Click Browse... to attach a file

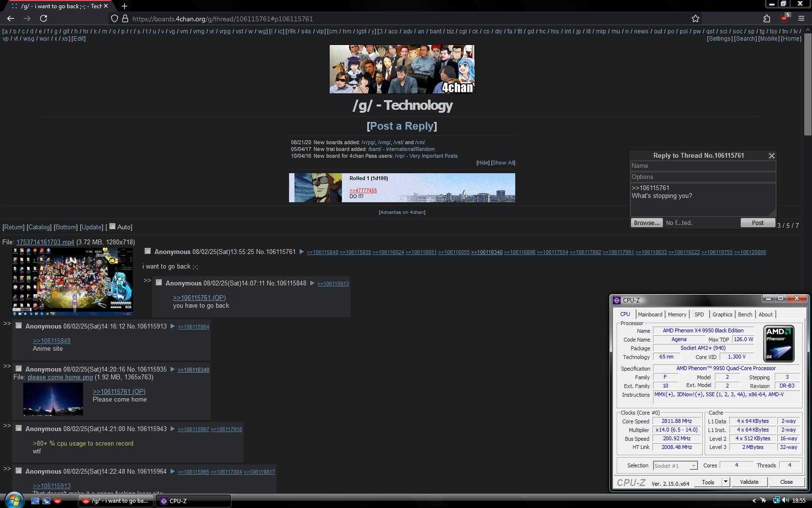(647, 223)
